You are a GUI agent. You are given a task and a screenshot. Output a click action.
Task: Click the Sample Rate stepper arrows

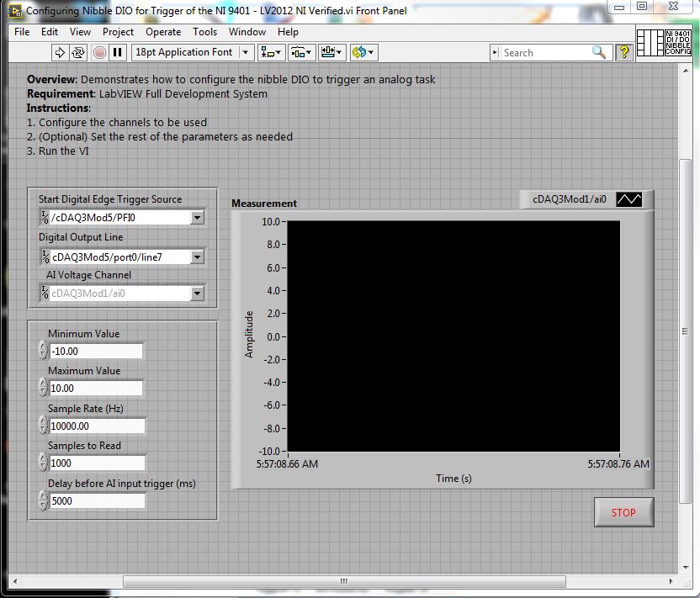(43, 425)
